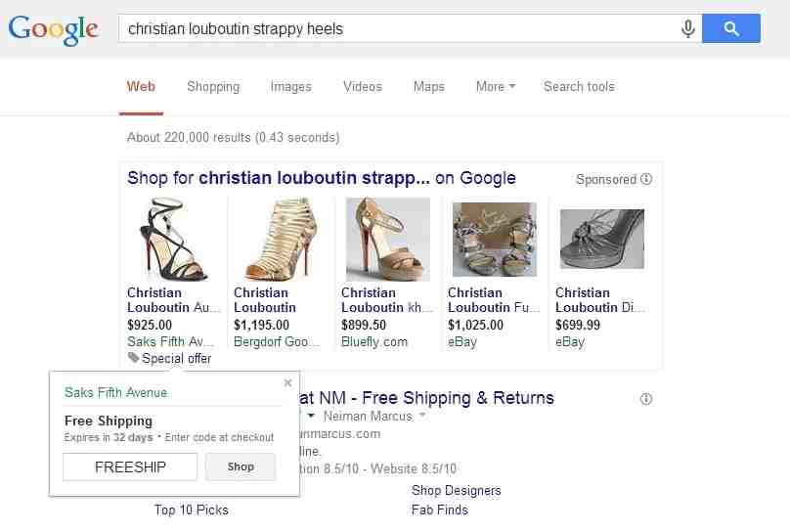Switch to the Shopping tab
The width and height of the screenshot is (790, 532).
coord(213,87)
